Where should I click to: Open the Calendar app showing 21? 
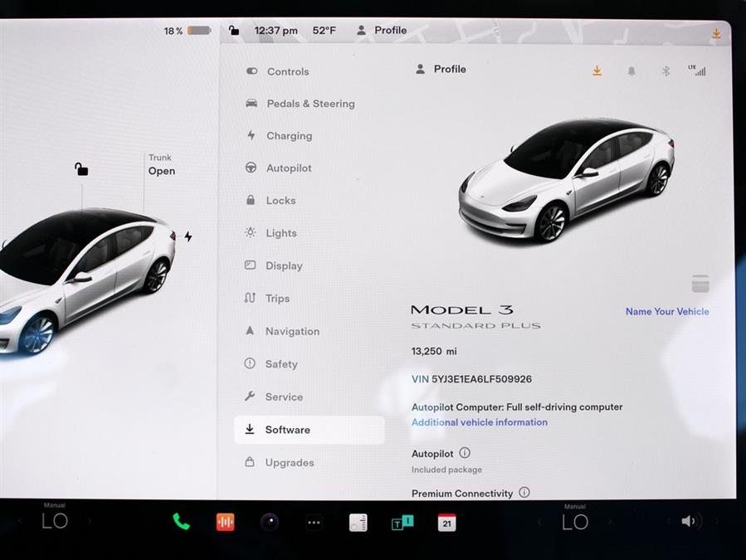[x=446, y=523]
